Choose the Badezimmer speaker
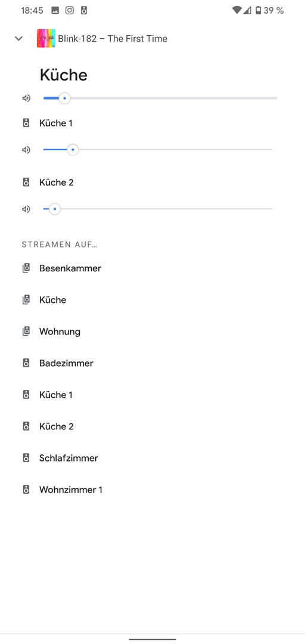Image resolution: width=305 pixels, height=644 pixels. click(x=152, y=363)
